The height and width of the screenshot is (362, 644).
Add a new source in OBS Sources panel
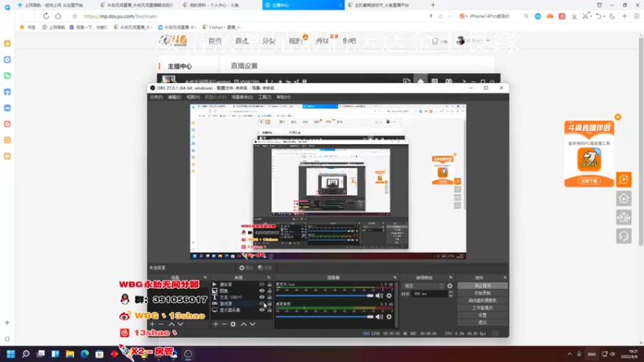click(216, 324)
